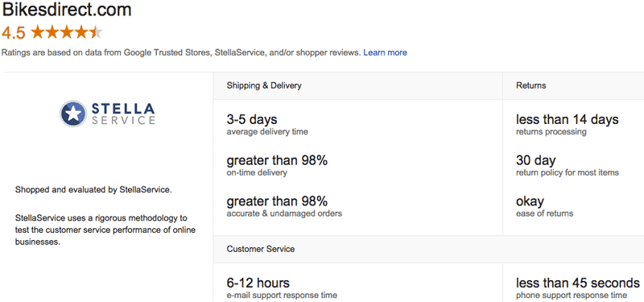Click the Bikesdirect.com store title

pyautogui.click(x=67, y=10)
